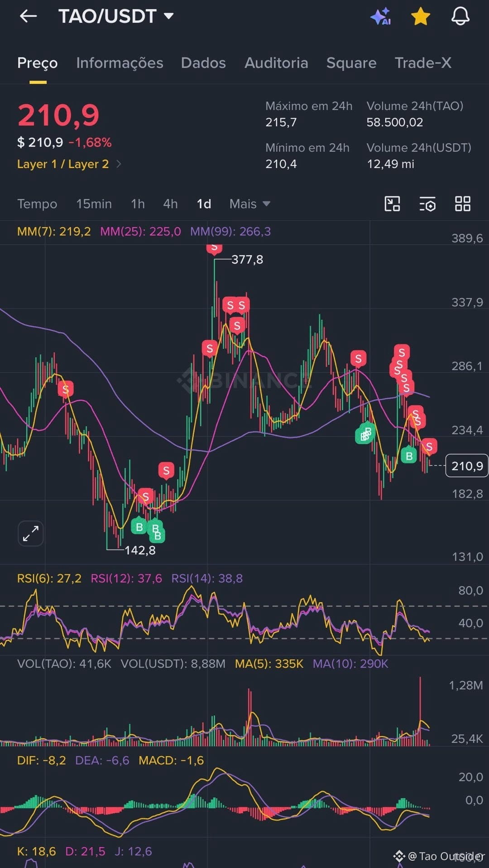This screenshot has width=489, height=868.
Task: Switch to the Informações tab
Action: 120,63
